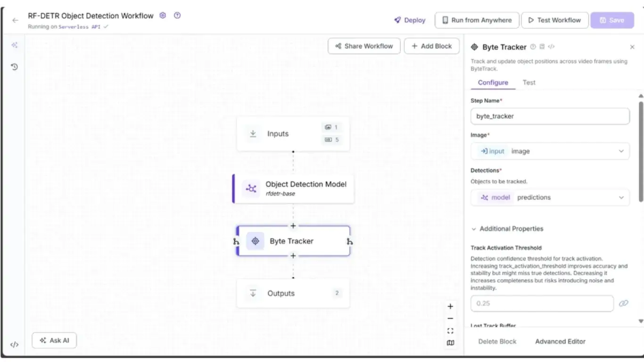
Task: Go back with the top-left arrow
Action: 15,20
